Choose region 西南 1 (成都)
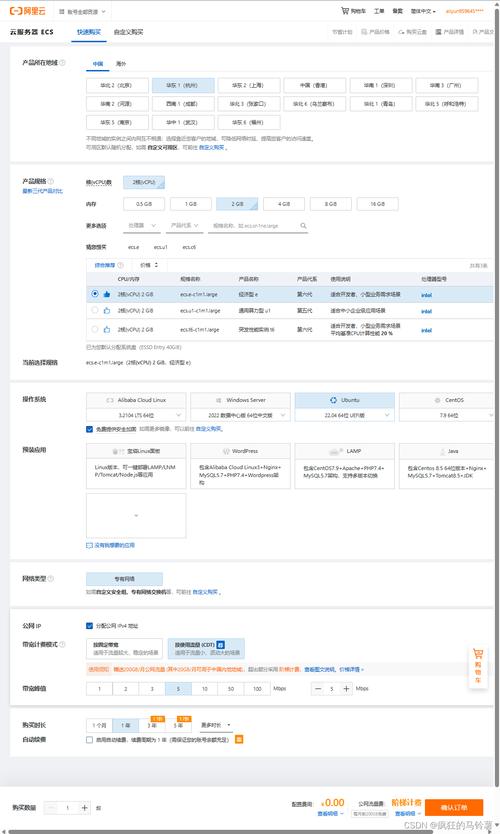 [182, 104]
